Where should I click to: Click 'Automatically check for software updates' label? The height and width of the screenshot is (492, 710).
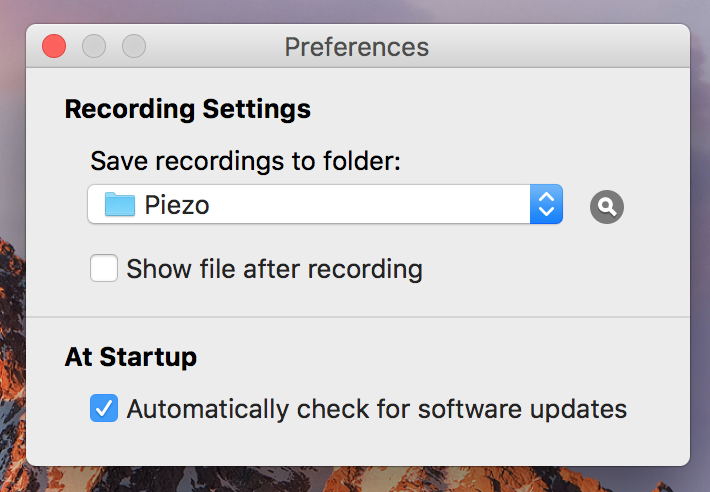tap(377, 409)
